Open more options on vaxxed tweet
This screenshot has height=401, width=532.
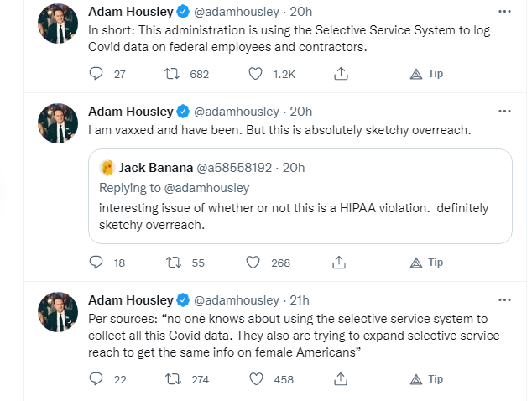click(x=504, y=112)
